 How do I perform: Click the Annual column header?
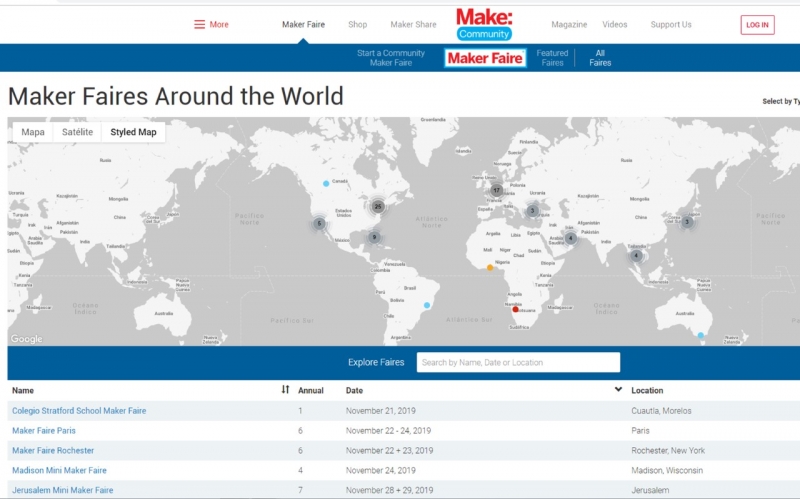coord(311,390)
